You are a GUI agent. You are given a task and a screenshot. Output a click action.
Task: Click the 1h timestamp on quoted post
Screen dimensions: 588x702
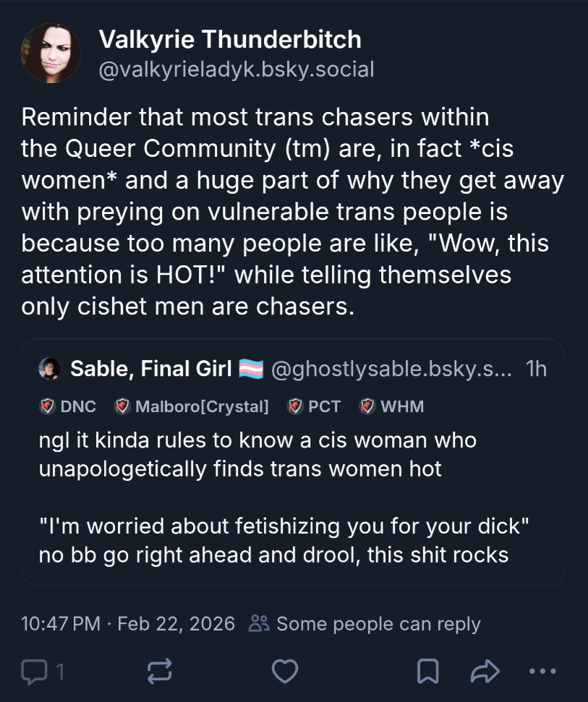click(537, 369)
